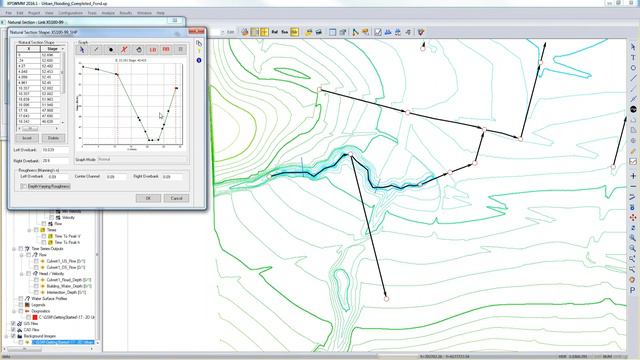Click the red X delete point tool
Image resolution: width=640 pixels, height=360 pixels.
[124, 50]
